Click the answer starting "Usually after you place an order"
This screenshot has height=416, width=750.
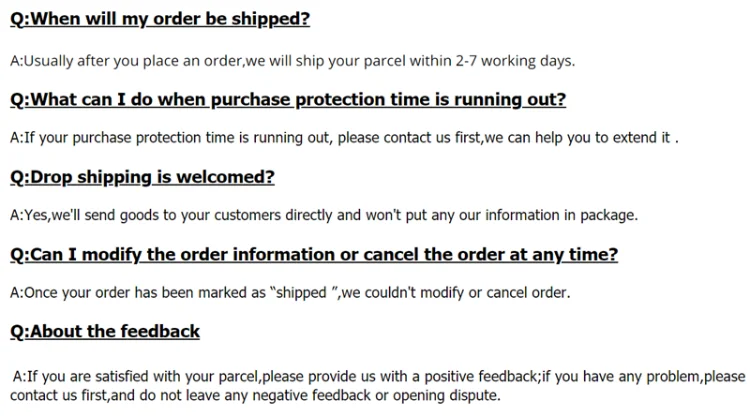[x=292, y=60]
